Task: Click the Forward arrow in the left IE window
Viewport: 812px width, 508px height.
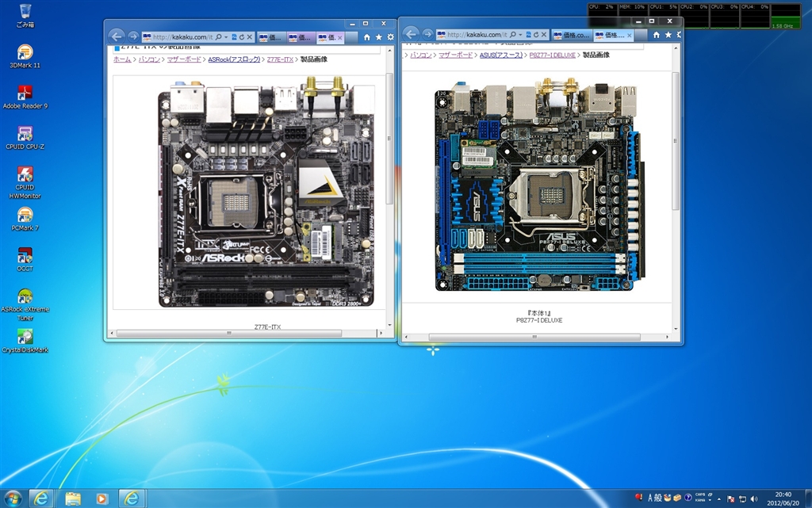Action: click(133, 36)
